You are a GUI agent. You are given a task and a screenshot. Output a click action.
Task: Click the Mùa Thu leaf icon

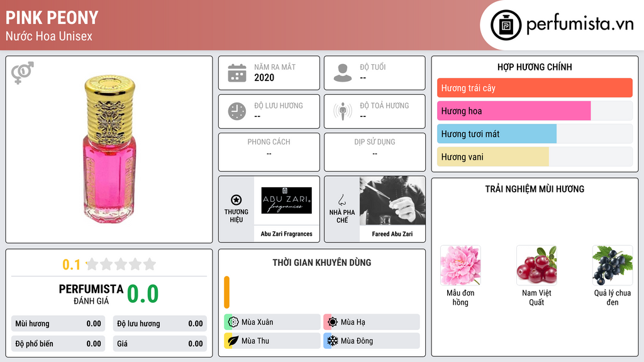[233, 341]
